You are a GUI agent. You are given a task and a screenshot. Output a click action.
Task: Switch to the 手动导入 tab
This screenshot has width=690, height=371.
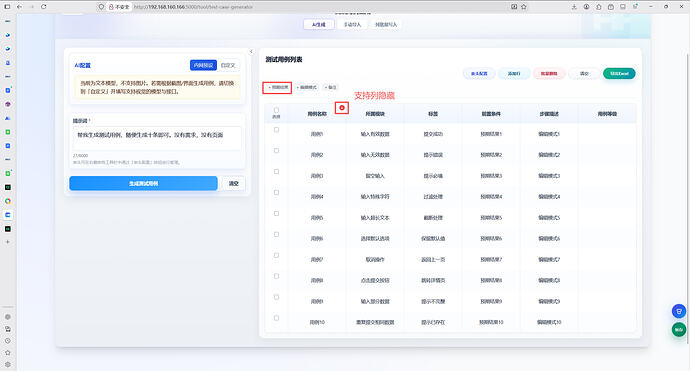coord(352,25)
